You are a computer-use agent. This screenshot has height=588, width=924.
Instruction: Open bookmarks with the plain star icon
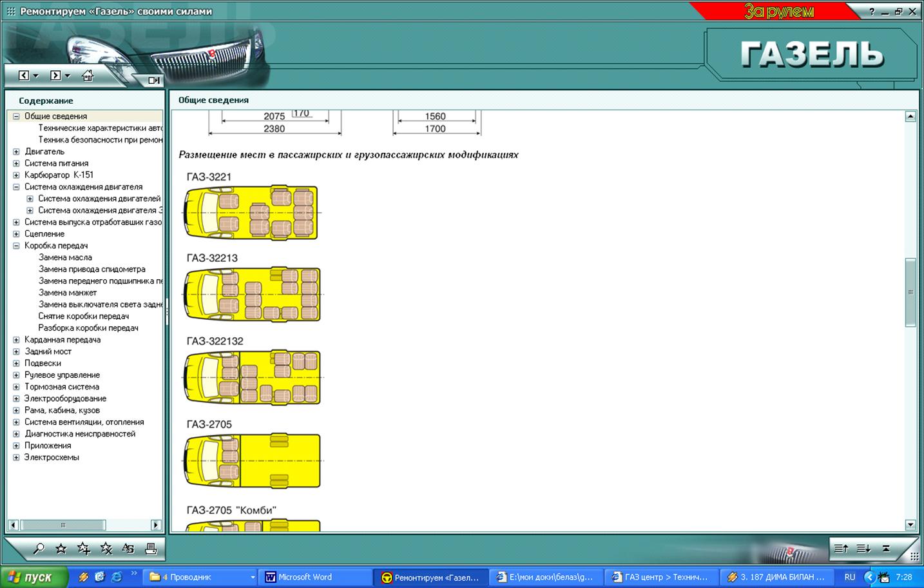[61, 549]
